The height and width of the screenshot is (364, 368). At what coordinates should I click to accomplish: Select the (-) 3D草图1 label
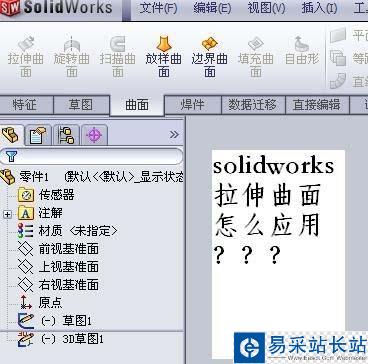point(72,339)
